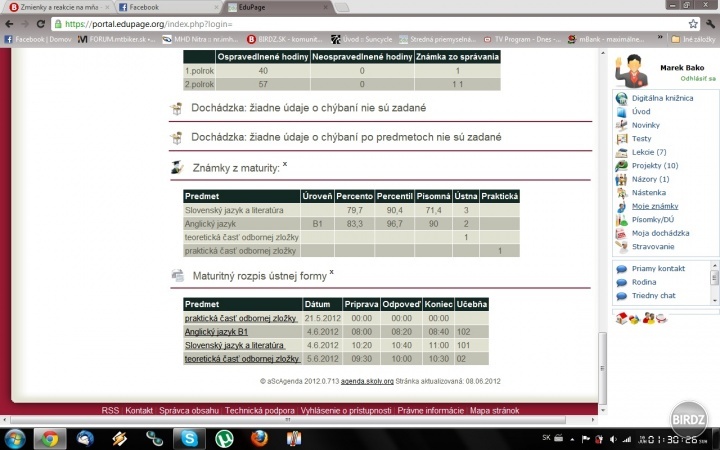Open the Moja dochádzka icon
The width and height of the screenshot is (720, 450).
(621, 233)
